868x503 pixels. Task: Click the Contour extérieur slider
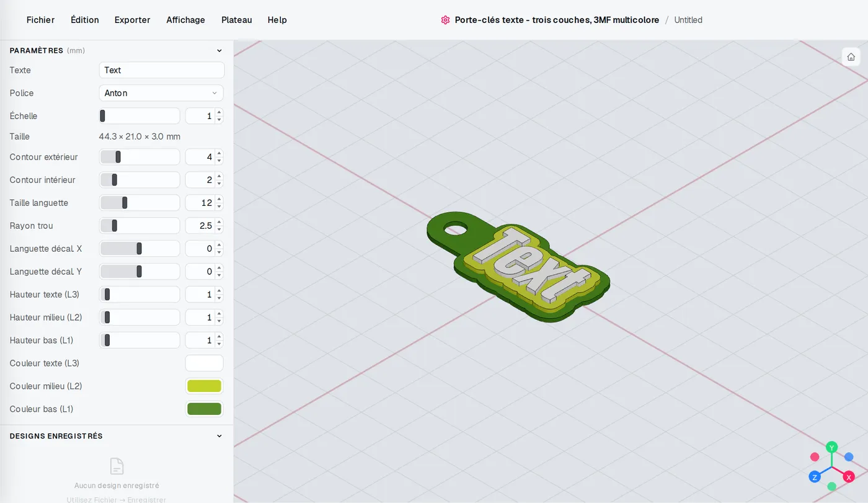[139, 157]
